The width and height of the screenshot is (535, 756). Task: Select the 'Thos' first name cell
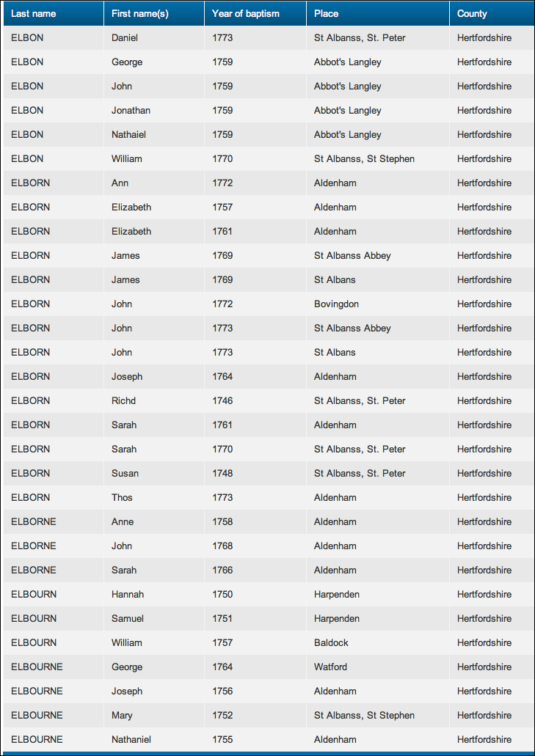coord(122,498)
